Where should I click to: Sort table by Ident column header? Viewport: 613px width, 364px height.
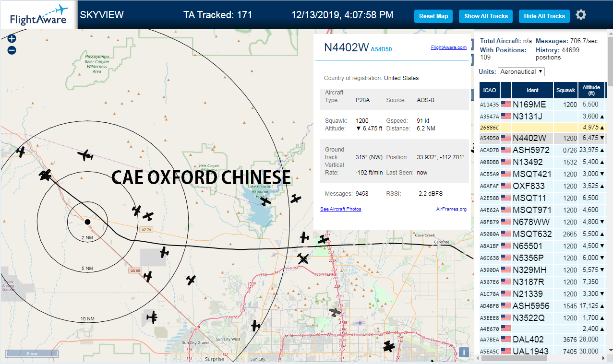click(533, 90)
